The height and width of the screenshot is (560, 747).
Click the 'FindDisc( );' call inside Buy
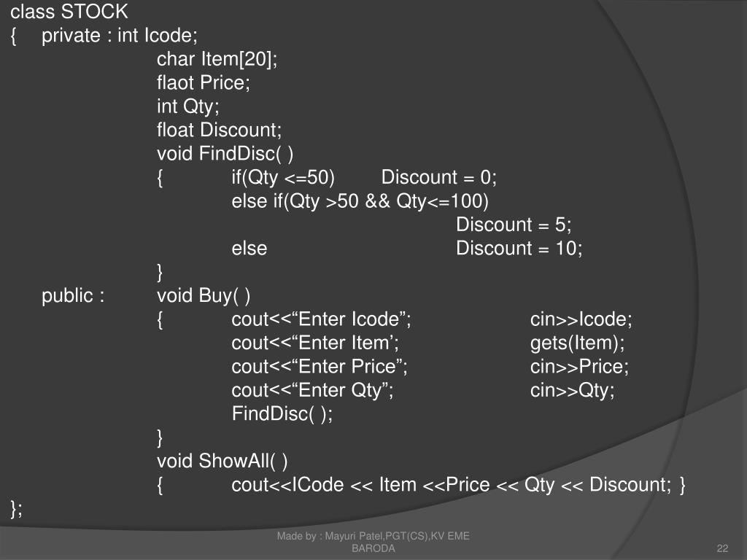[282, 414]
